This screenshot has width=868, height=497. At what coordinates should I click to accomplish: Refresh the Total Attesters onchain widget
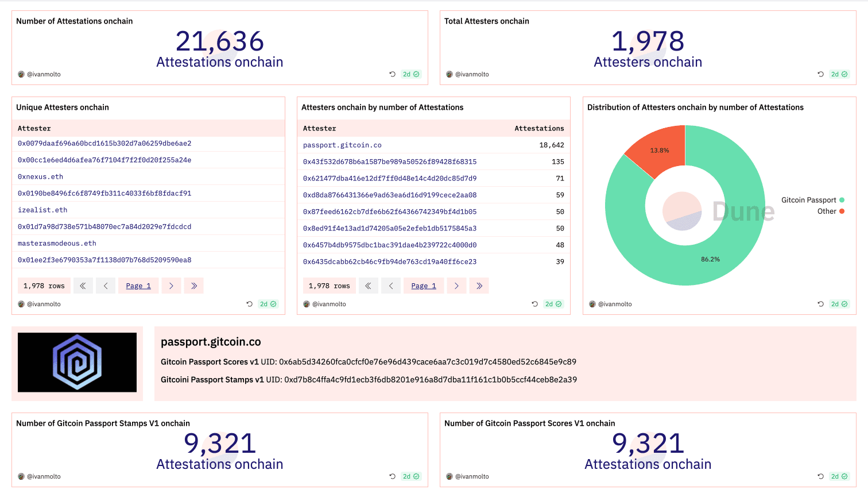click(x=821, y=74)
